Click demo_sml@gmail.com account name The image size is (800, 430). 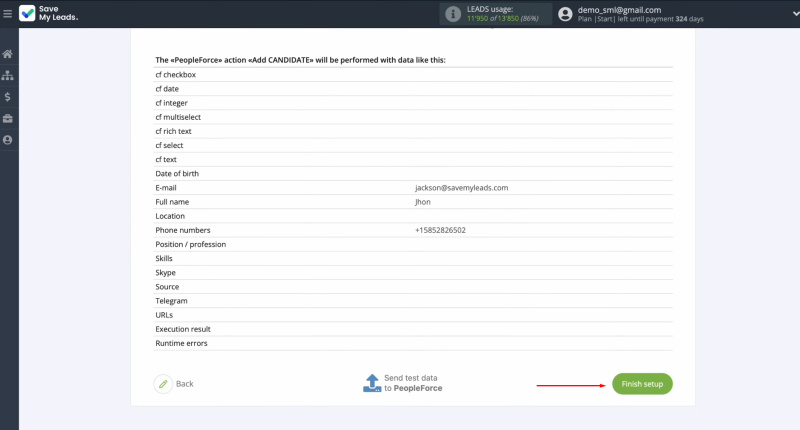coord(619,10)
